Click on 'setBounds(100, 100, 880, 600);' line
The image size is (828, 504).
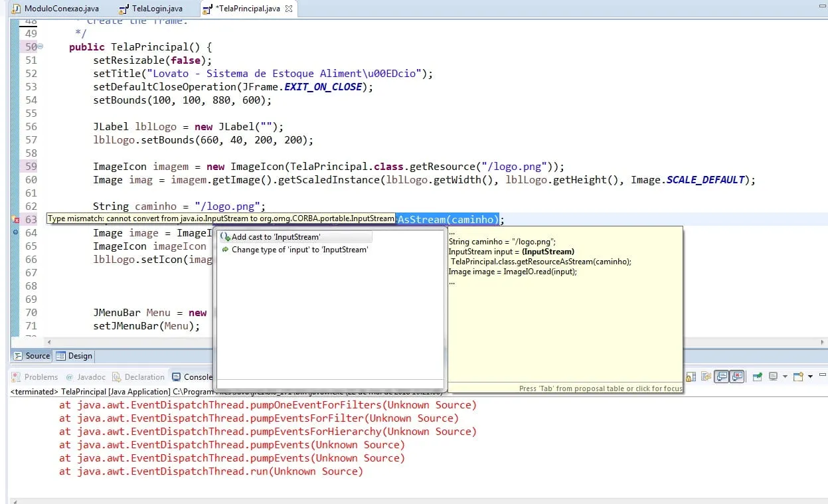182,100
